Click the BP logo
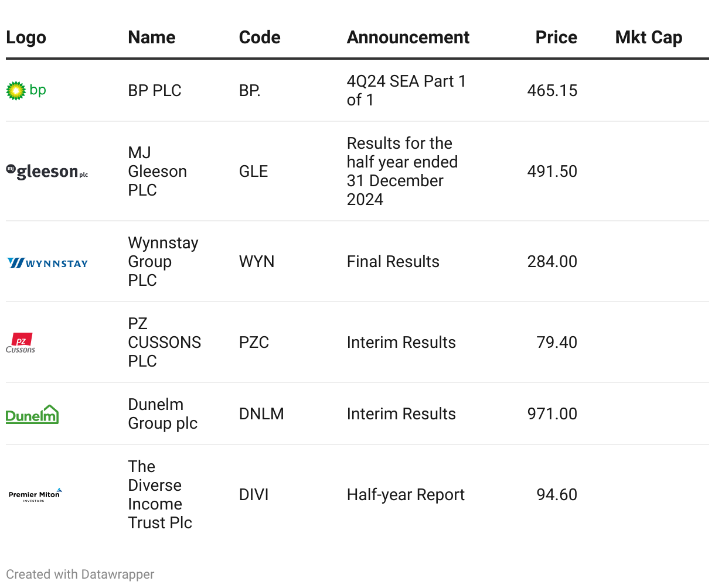Image resolution: width=715 pixels, height=588 pixels. pos(26,90)
